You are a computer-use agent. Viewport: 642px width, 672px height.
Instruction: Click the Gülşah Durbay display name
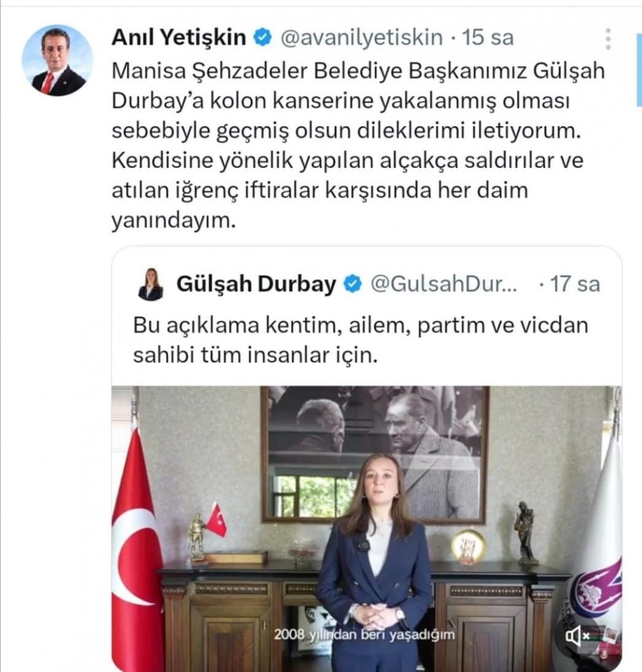click(256, 284)
